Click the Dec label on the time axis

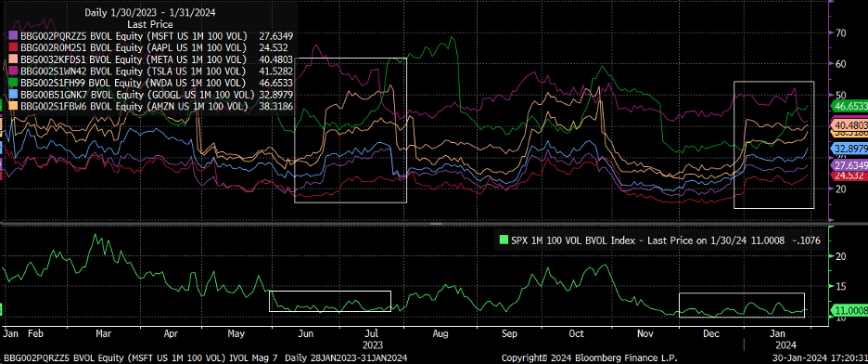(710, 334)
